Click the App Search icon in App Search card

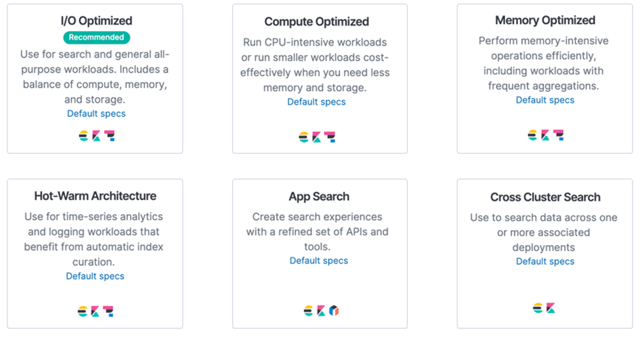pos(333,311)
